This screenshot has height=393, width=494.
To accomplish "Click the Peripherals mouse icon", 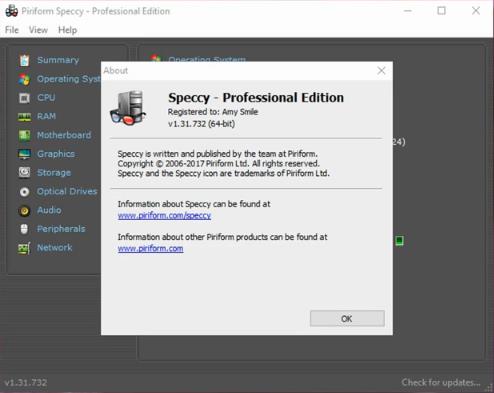I will (x=24, y=229).
